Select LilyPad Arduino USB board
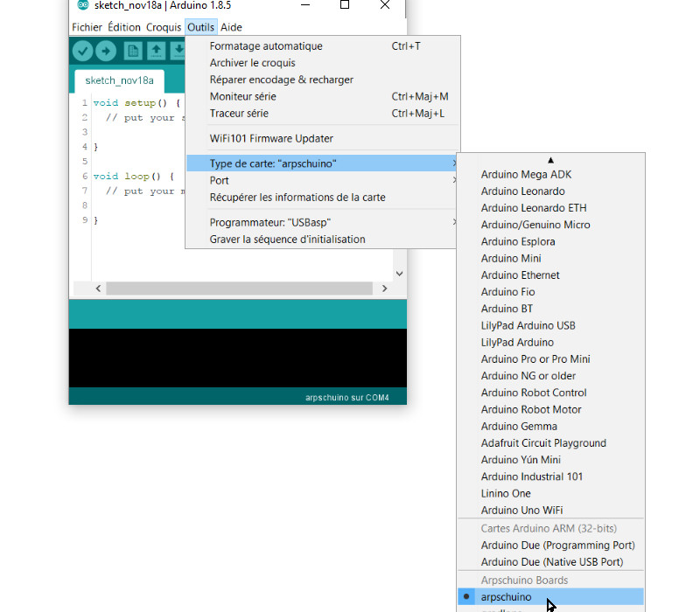The height and width of the screenshot is (612, 700). pyautogui.click(x=551, y=325)
